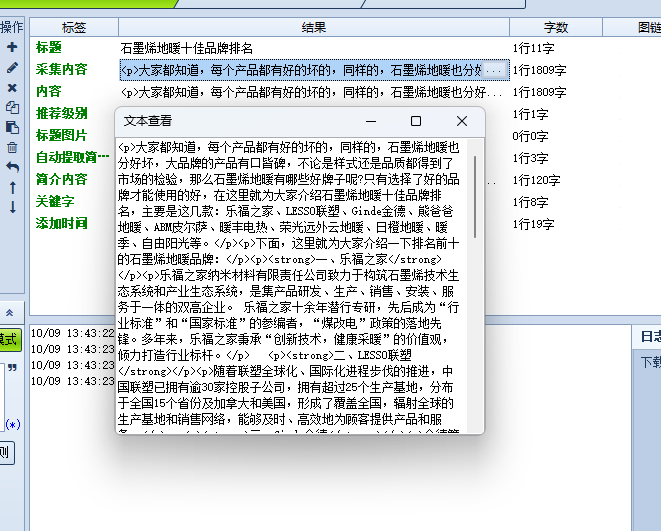661x531 pixels.
Task: Select the 自动提取简… label
Action: point(73,157)
